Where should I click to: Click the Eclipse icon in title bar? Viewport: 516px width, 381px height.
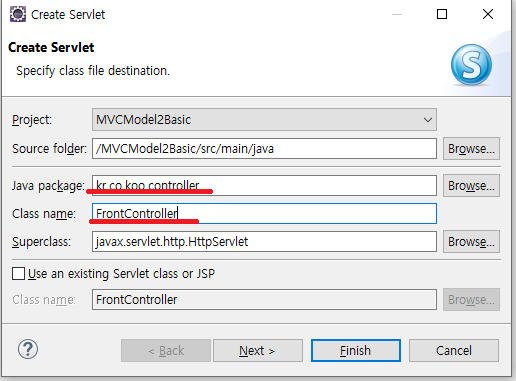(18, 14)
